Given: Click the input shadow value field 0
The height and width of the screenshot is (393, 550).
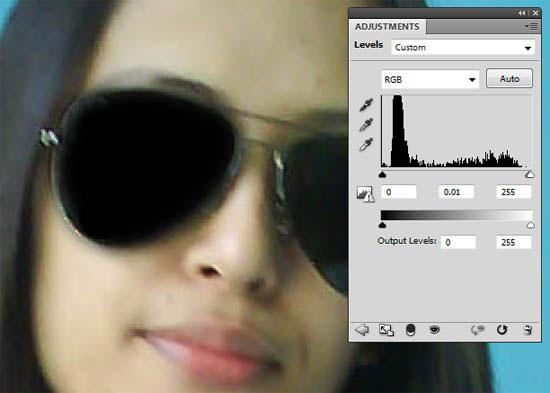Looking at the screenshot, I should [x=399, y=192].
